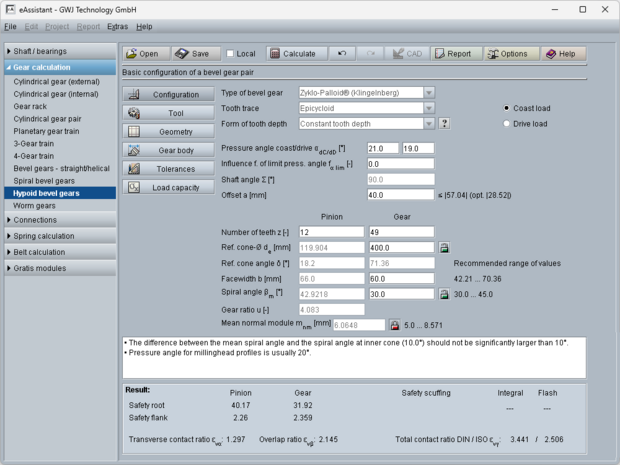Select the Coast load radio button
620x465 pixels.
[507, 108]
